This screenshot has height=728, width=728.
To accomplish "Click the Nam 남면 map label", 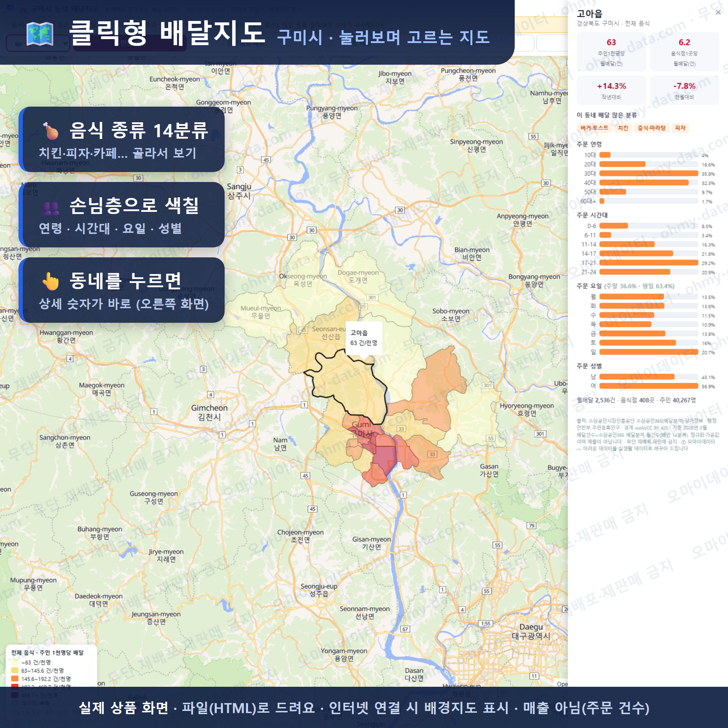I will 280,444.
